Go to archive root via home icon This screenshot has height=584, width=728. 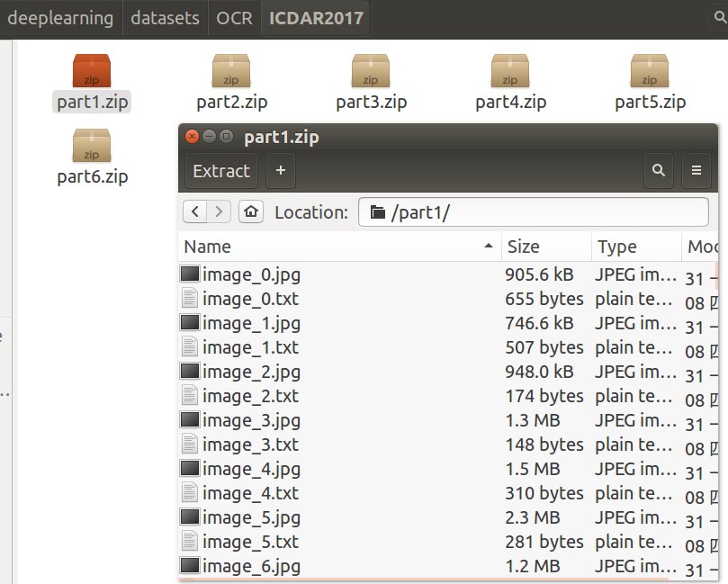coord(250,211)
